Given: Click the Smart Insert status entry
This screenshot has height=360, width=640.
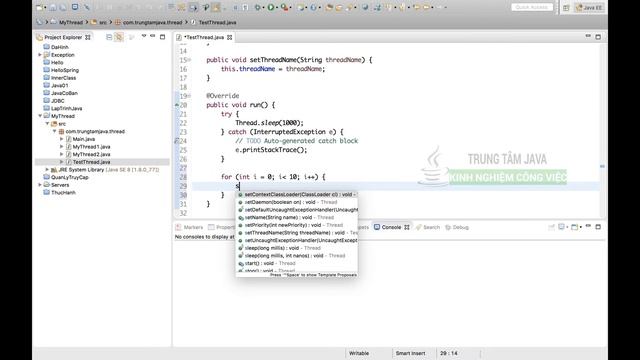Looking at the screenshot, I should (411, 353).
